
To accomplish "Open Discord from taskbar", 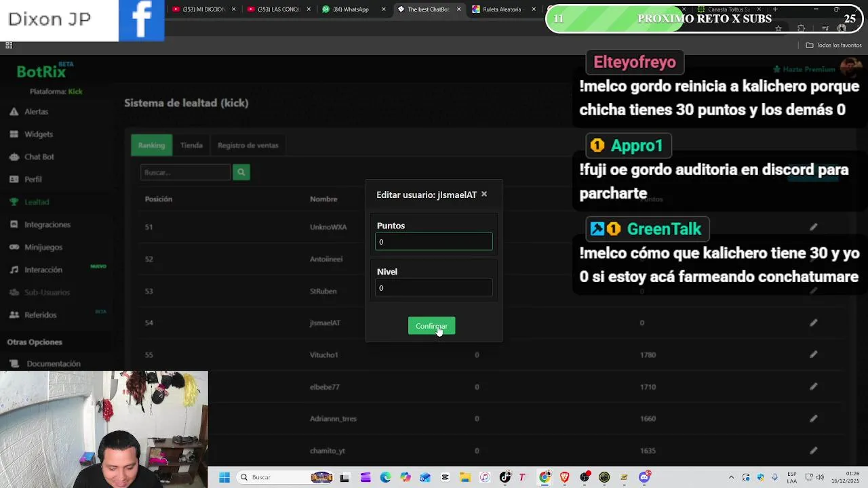I will (x=644, y=477).
